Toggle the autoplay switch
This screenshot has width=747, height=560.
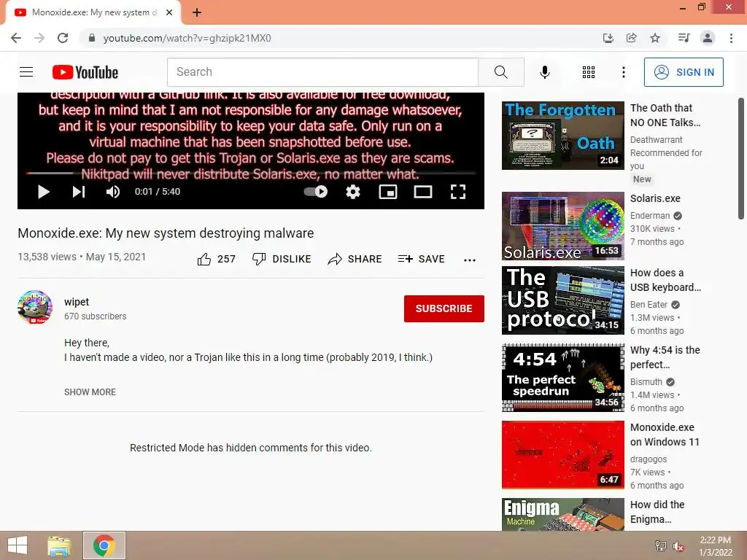coord(316,192)
